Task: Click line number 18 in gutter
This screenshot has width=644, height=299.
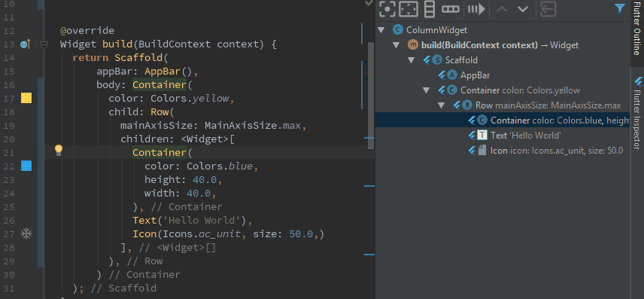Action: pyautogui.click(x=9, y=112)
